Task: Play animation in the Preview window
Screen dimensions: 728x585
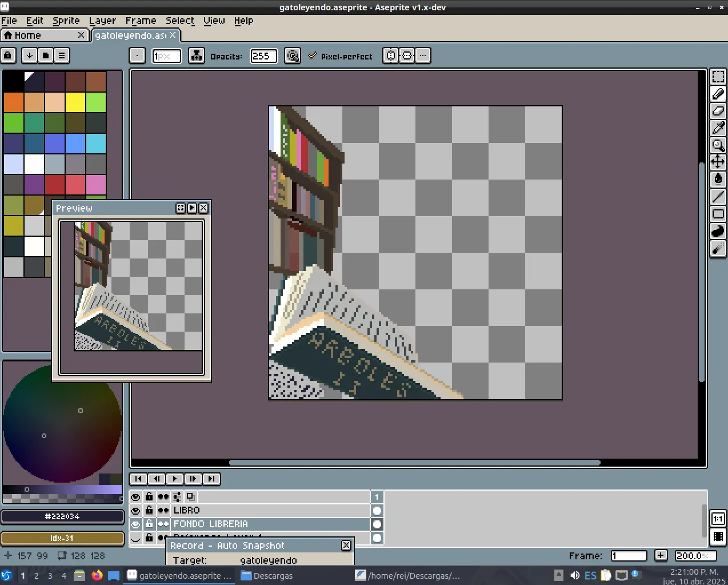Action: (192, 208)
